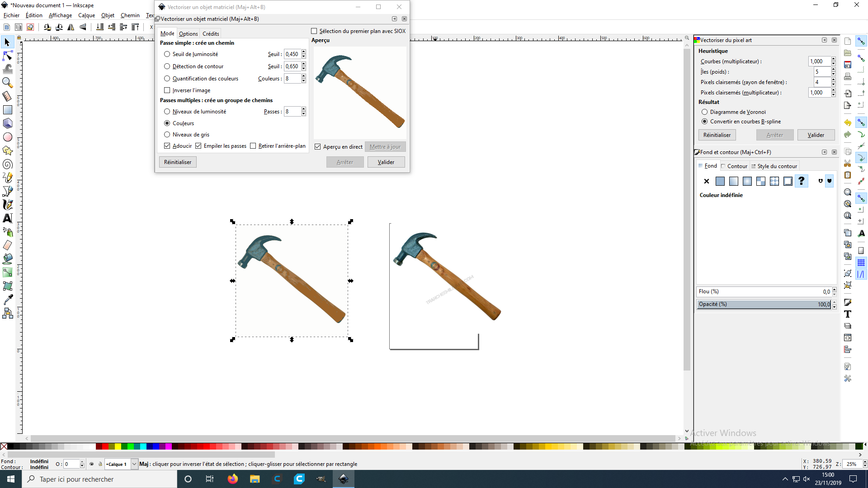Open the Chemin menu
Screen dimensions: 868x488
130,15
